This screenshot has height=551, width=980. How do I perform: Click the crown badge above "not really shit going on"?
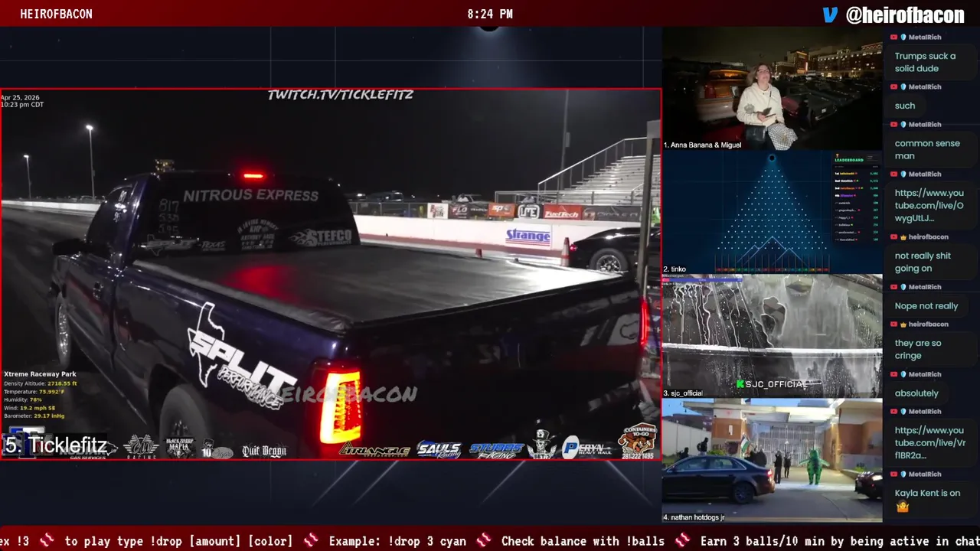click(903, 237)
